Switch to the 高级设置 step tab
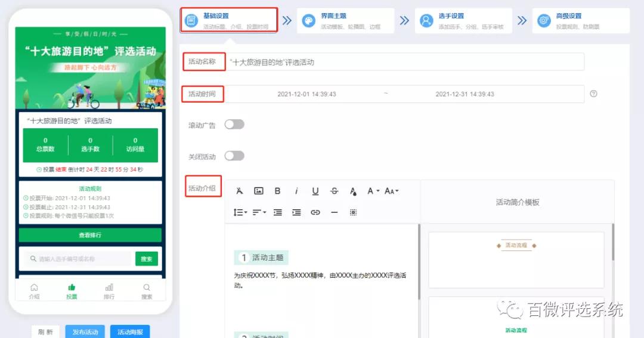 [581, 20]
